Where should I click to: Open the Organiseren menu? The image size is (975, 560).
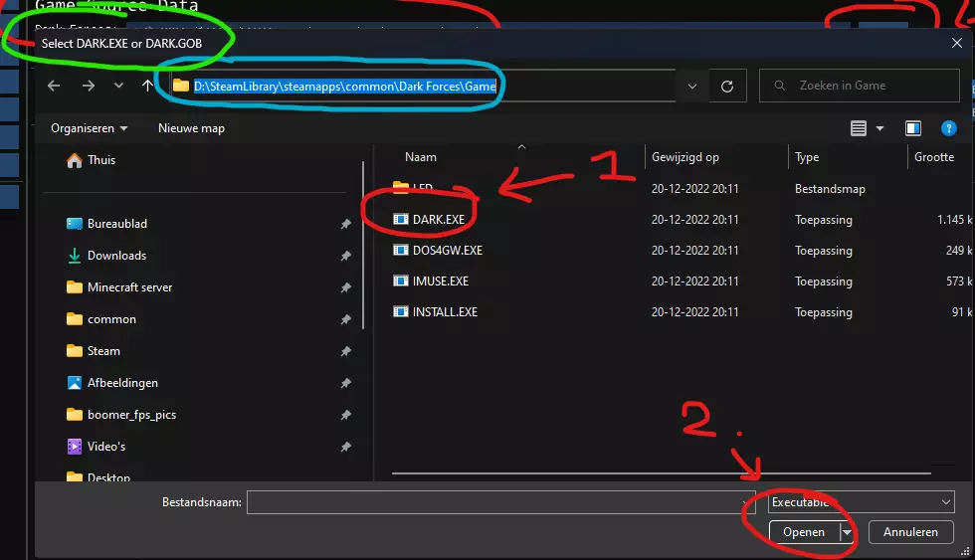89,128
